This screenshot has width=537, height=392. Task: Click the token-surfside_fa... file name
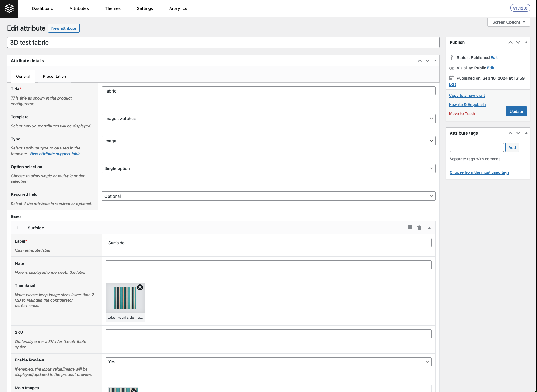(125, 317)
